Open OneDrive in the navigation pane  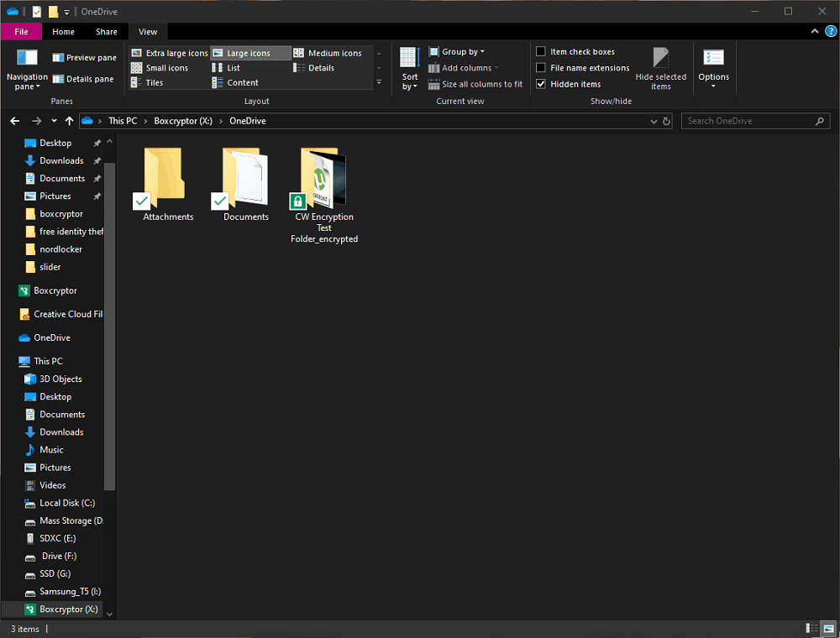coord(52,337)
